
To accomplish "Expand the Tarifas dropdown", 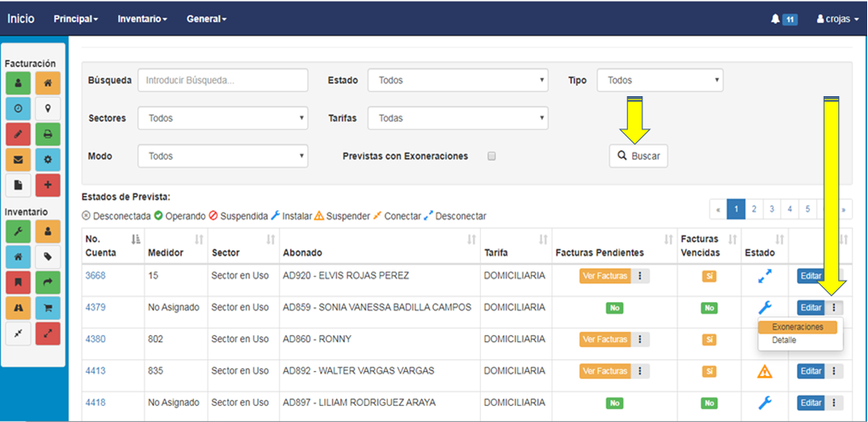I will pos(458,118).
